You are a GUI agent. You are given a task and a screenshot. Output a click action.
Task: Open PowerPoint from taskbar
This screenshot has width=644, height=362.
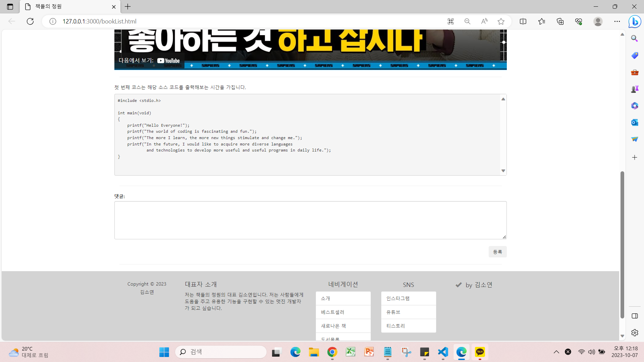[x=369, y=352]
